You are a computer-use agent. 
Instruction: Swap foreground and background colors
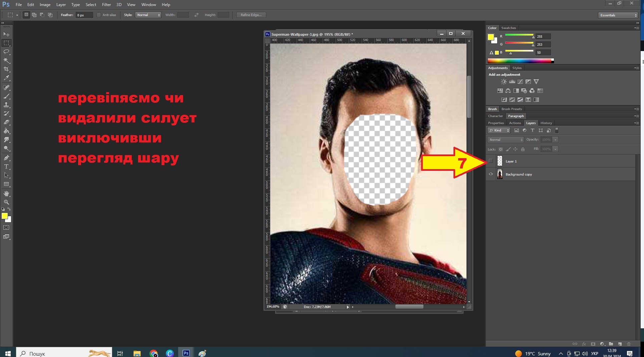(x=9, y=209)
